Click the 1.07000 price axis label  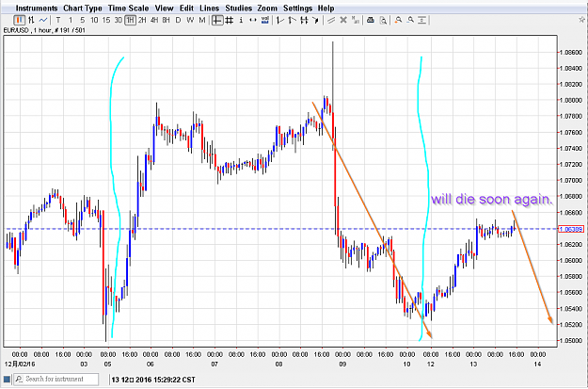click(x=571, y=180)
